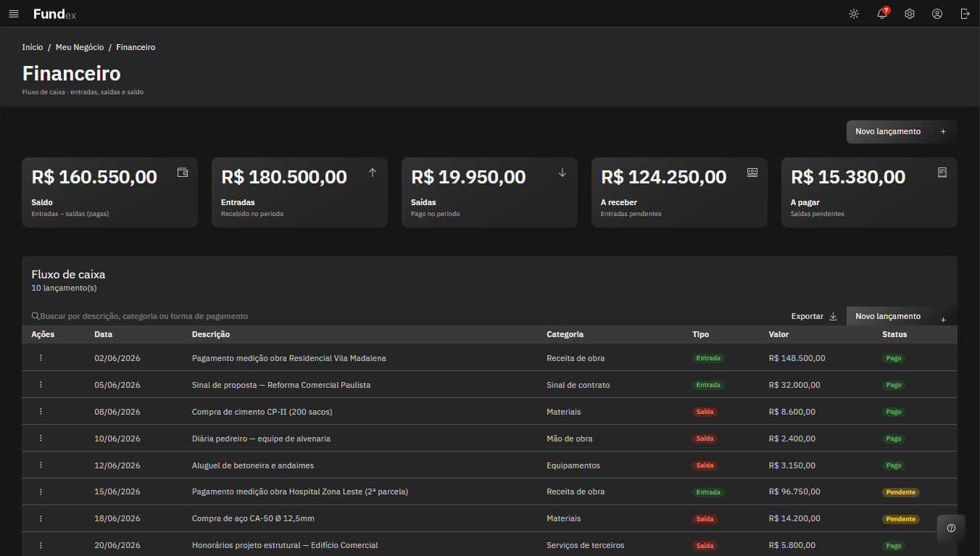Image resolution: width=980 pixels, height=556 pixels.
Task: Open notifications bell with 7 badge
Action: click(882, 14)
